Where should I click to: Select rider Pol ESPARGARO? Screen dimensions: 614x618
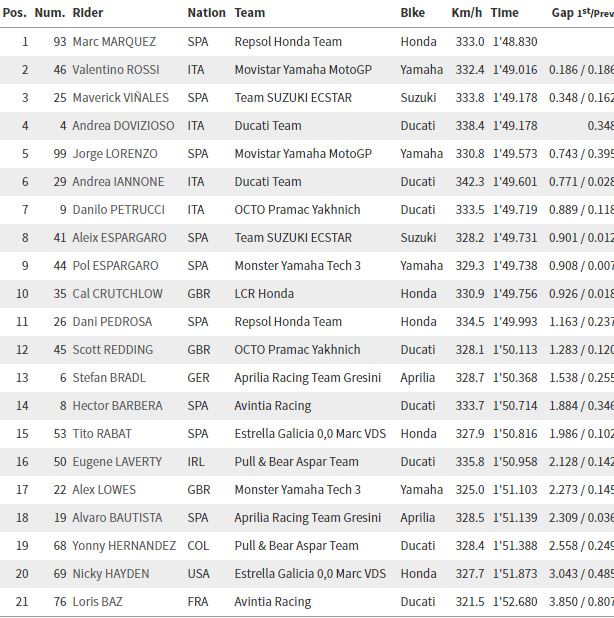pyautogui.click(x=115, y=266)
